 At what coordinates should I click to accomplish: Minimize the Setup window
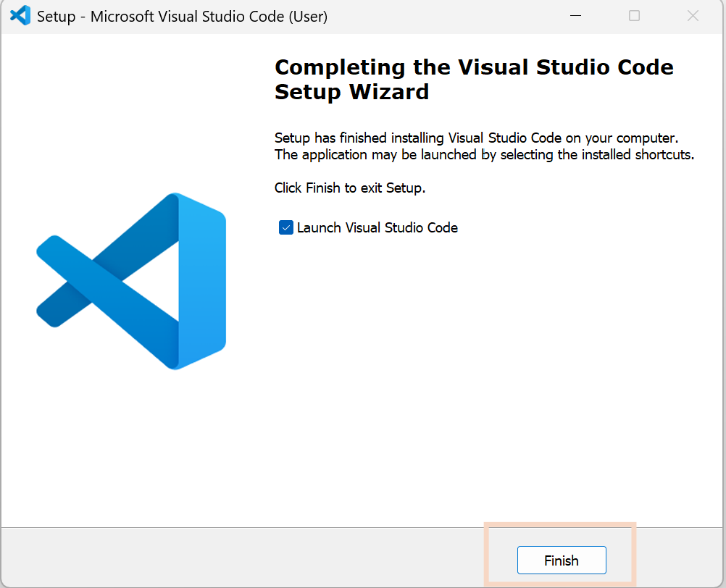click(575, 16)
